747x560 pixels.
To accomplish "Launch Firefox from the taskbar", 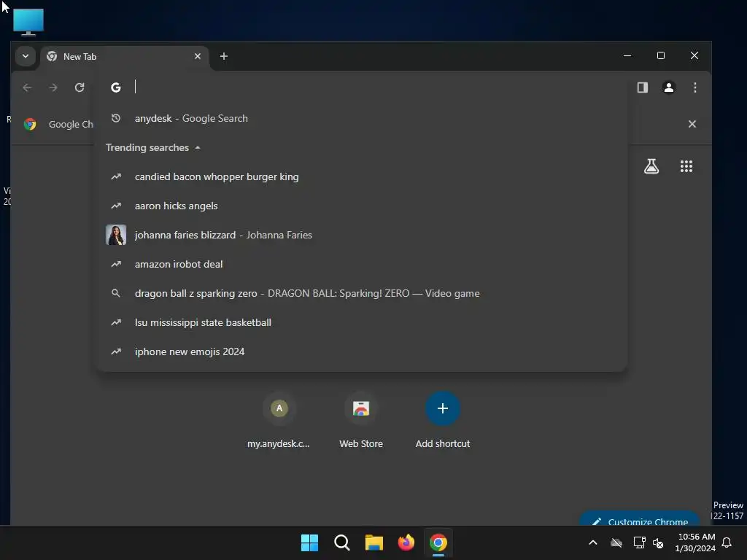I will (406, 542).
